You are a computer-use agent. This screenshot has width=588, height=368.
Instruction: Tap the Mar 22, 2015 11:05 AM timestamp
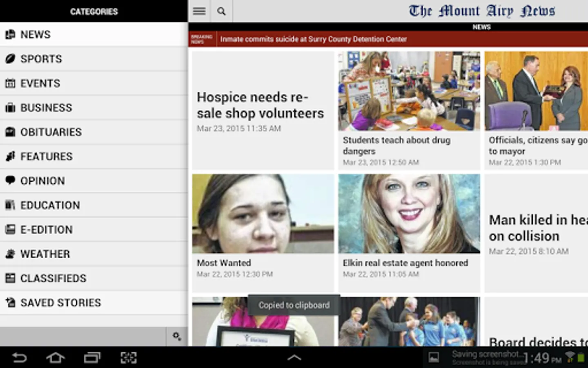[x=381, y=274]
